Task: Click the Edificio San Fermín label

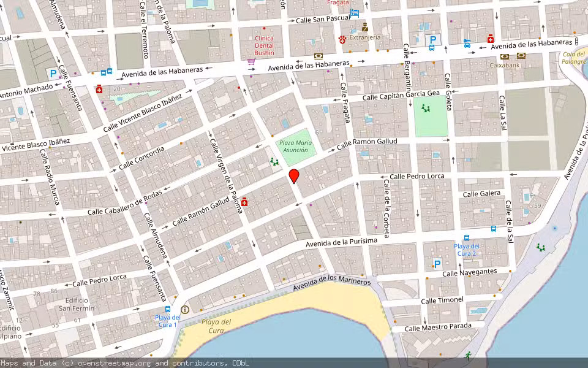Action: (77, 304)
